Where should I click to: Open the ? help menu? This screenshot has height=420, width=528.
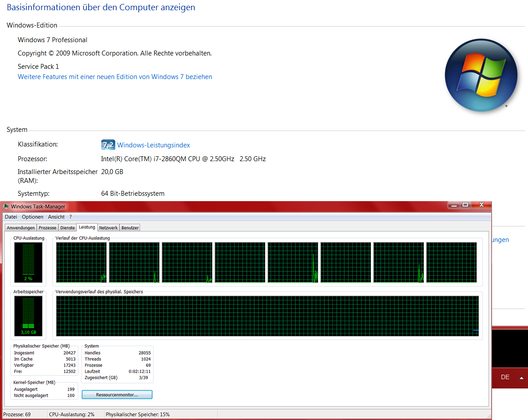71,217
